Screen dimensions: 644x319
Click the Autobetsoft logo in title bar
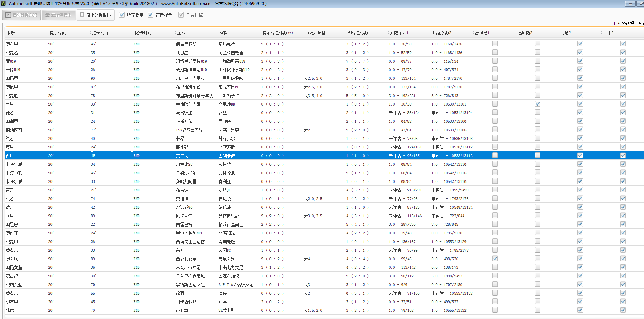tap(3, 3)
